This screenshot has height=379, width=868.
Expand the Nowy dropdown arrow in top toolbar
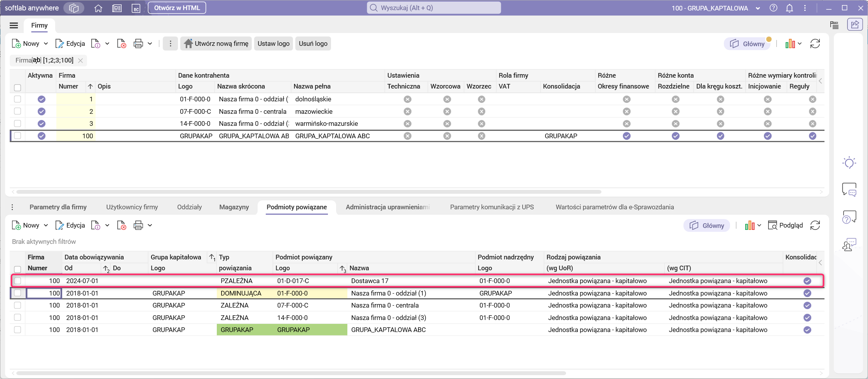[46, 44]
